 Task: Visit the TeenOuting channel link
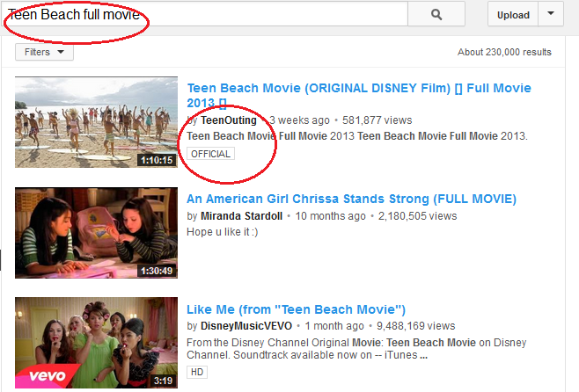tap(229, 120)
